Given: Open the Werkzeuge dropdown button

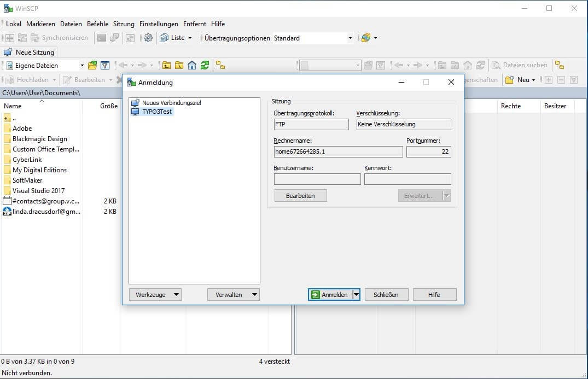Looking at the screenshot, I should tap(155, 295).
